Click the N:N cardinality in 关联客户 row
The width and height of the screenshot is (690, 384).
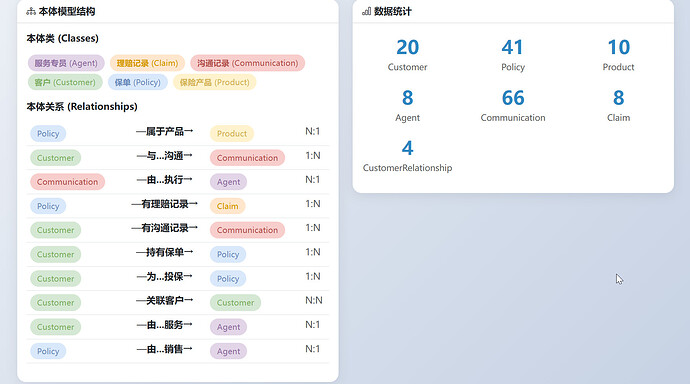(x=314, y=300)
